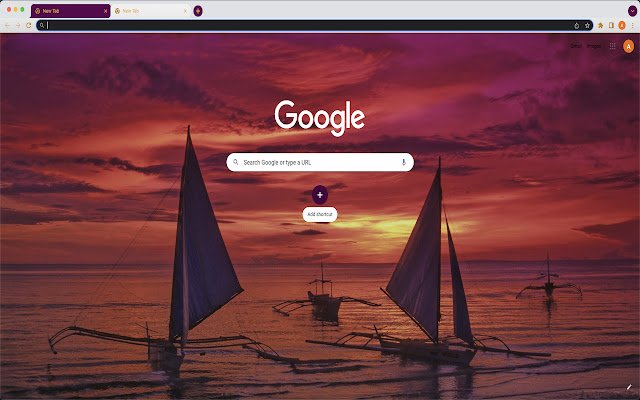Open the Google account avatar on the page
Screen dimensions: 640x400
tap(629, 47)
